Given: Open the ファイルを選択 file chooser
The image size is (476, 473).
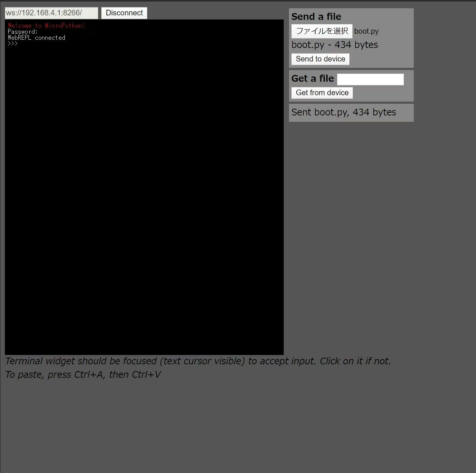Looking at the screenshot, I should click(x=322, y=31).
